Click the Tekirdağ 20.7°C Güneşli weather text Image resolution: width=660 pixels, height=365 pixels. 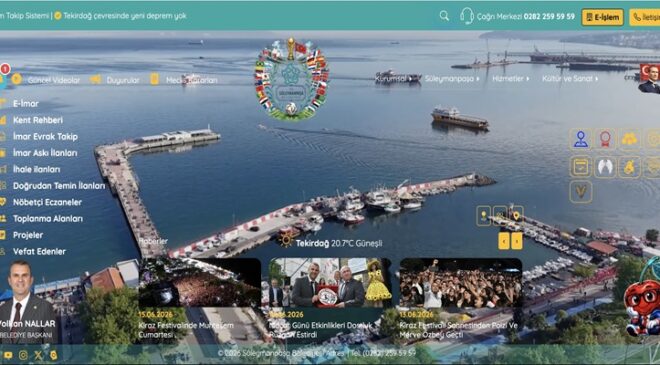[339, 243]
